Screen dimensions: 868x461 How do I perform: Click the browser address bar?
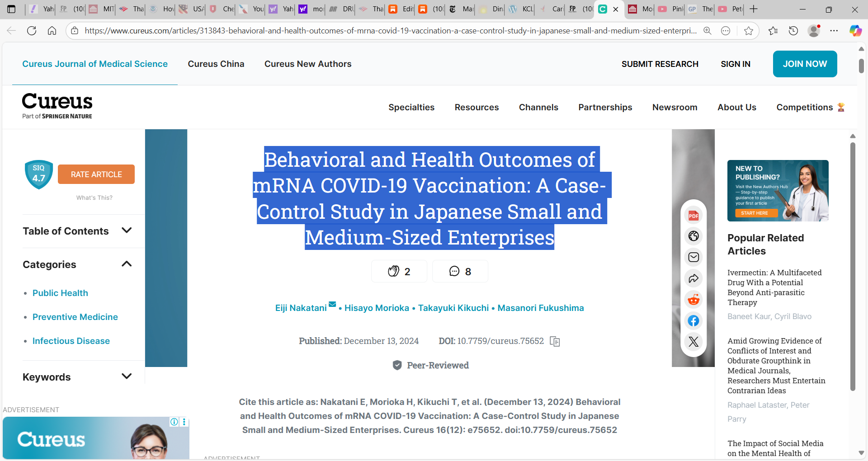[x=390, y=31]
